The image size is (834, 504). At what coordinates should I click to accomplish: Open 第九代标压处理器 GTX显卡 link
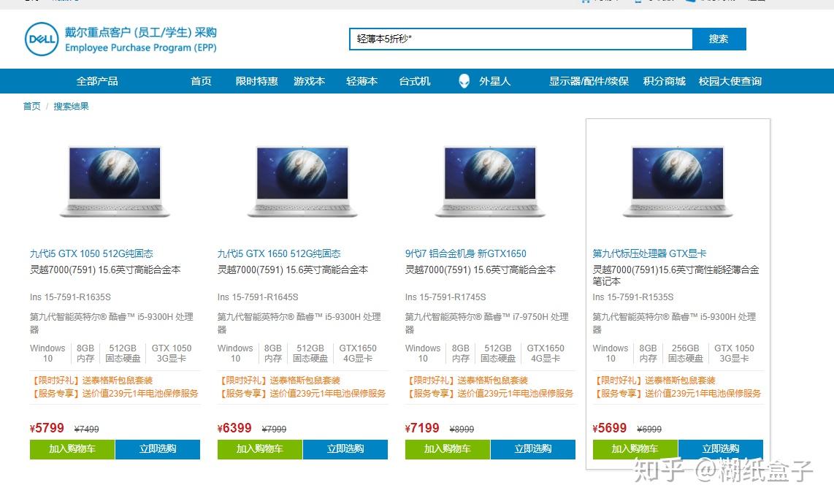click(649, 254)
